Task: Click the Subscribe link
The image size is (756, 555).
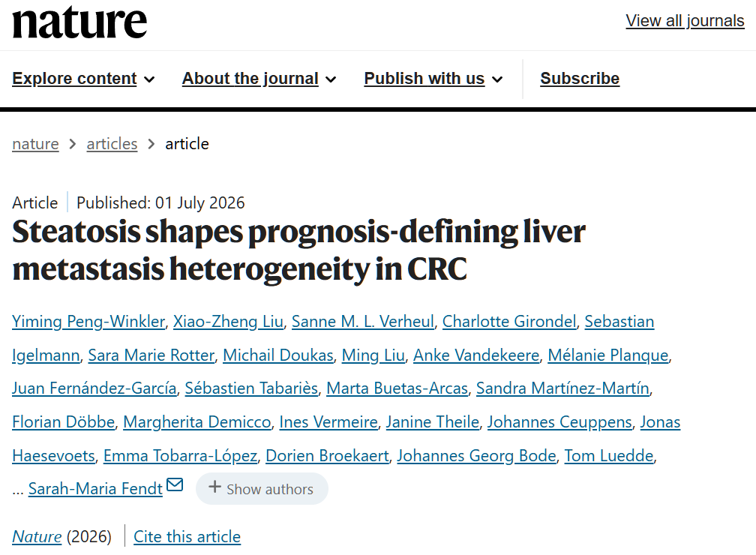Action: tap(580, 79)
